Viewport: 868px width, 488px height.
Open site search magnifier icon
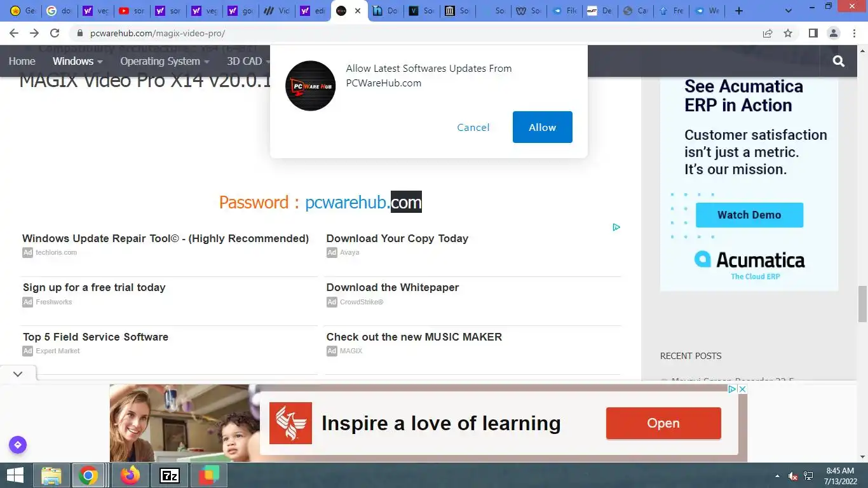[x=839, y=61]
